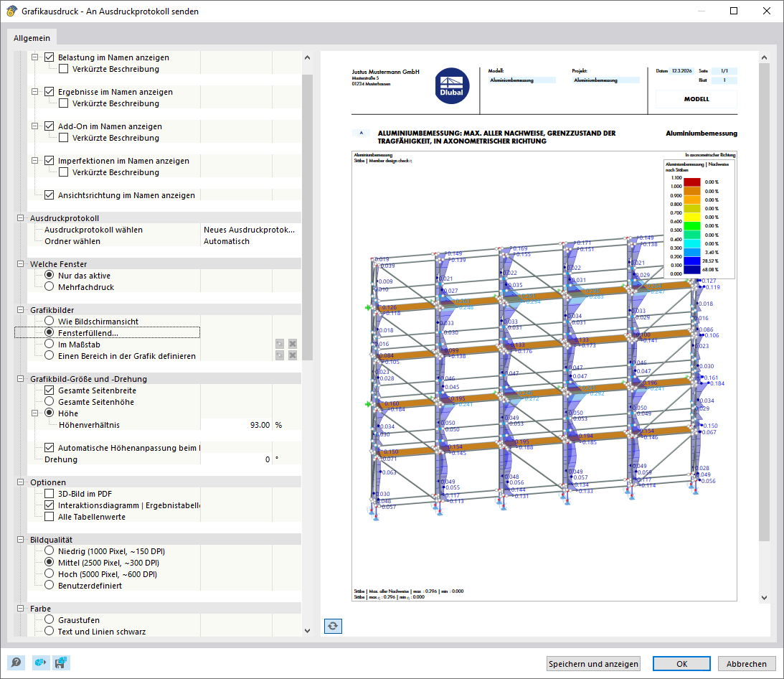This screenshot has height=679, width=784.
Task: Select Text und Linien schwarz option
Action: [49, 632]
